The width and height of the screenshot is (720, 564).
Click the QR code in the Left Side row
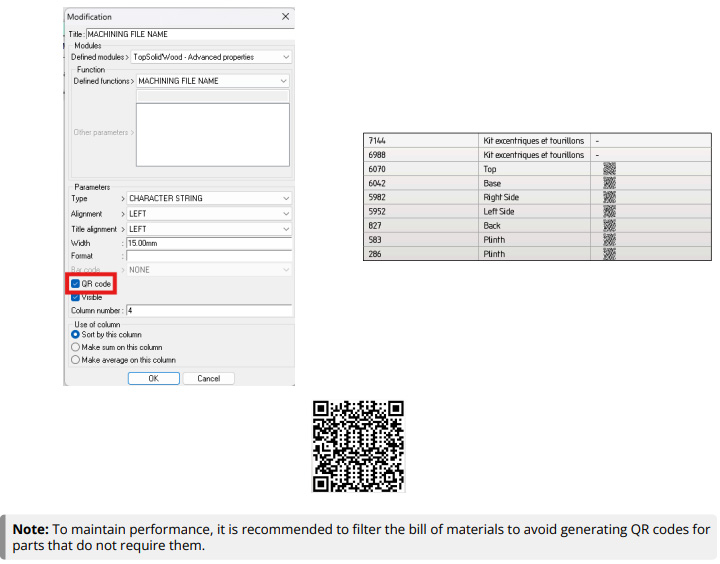[x=609, y=211]
